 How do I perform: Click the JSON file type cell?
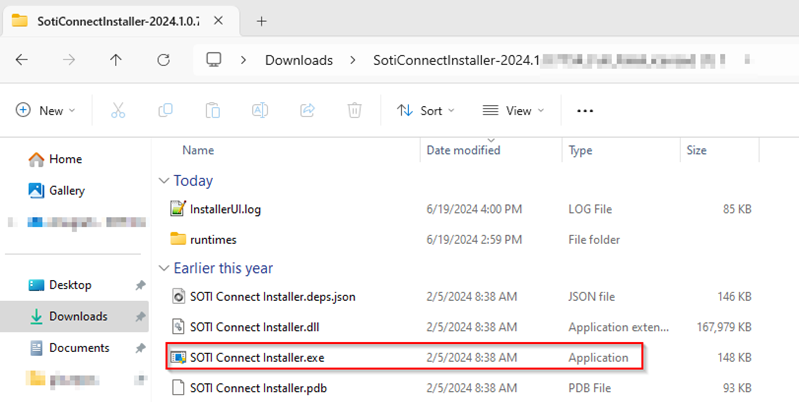[x=592, y=297]
